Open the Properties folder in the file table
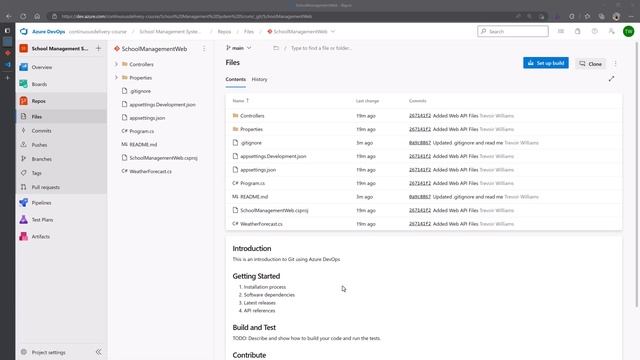This screenshot has height=360, width=640. (x=251, y=129)
